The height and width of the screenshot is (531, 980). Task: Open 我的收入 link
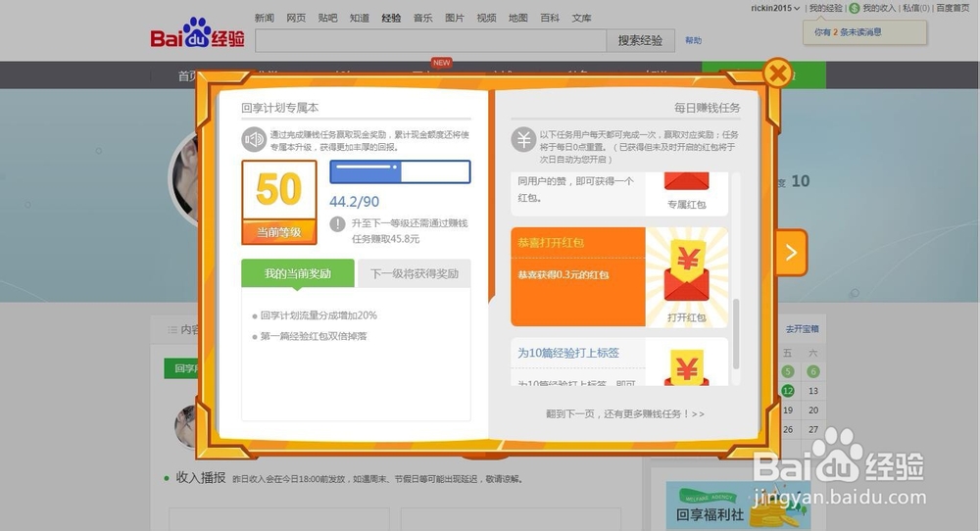click(x=879, y=8)
